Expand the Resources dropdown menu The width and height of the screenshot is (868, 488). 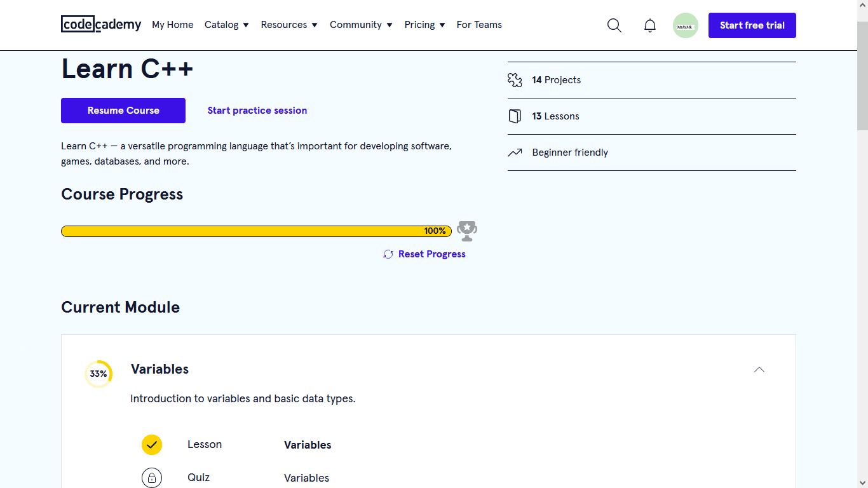[x=289, y=25]
